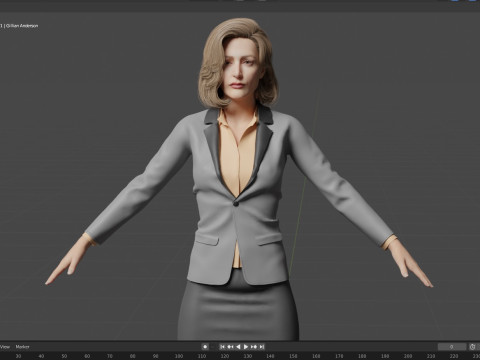Click frame 120 on the timeline ruler
480x360 pixels.
coord(224,356)
